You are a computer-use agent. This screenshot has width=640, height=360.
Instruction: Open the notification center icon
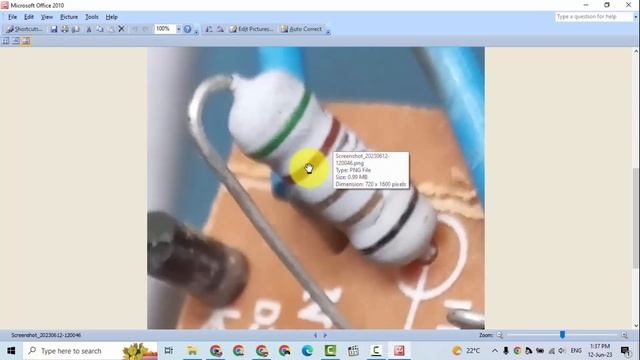pyautogui.click(x=625, y=351)
